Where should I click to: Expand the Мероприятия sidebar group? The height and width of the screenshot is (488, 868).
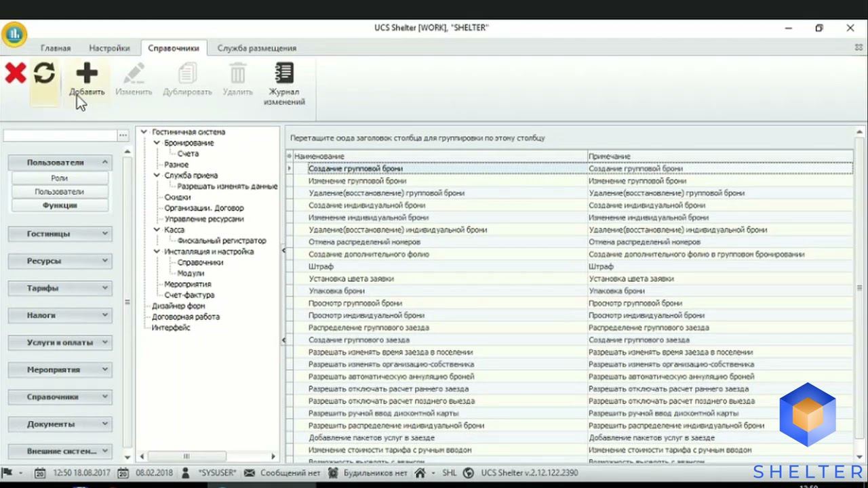click(105, 369)
